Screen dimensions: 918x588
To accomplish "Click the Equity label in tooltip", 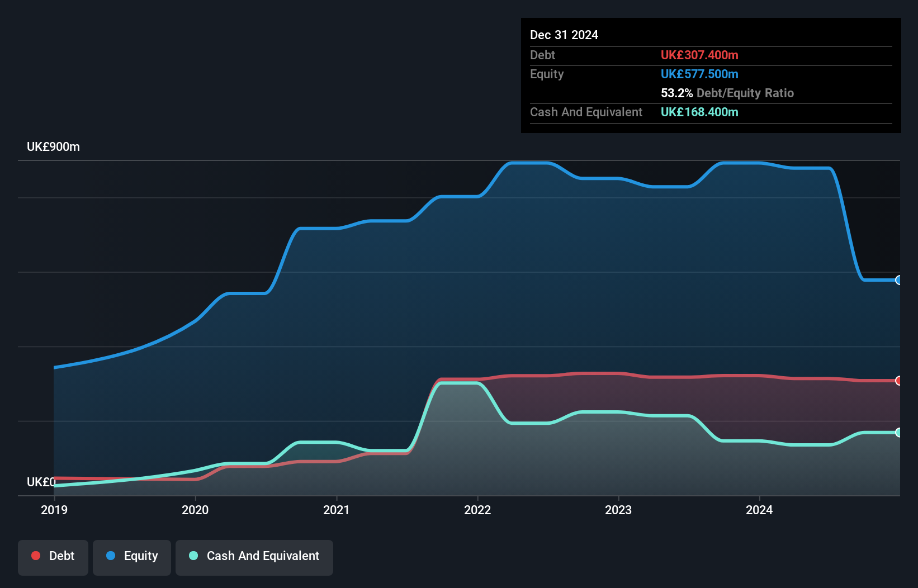I will 547,74.
